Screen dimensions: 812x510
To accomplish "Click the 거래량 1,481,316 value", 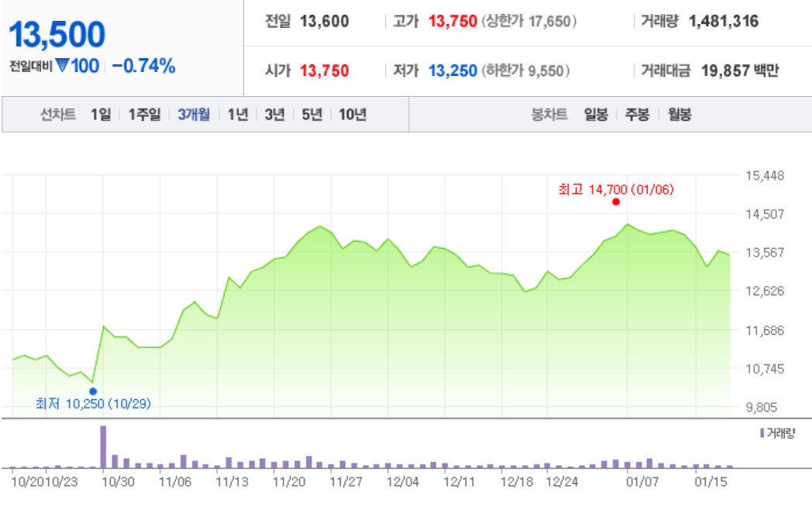I will 724,21.
